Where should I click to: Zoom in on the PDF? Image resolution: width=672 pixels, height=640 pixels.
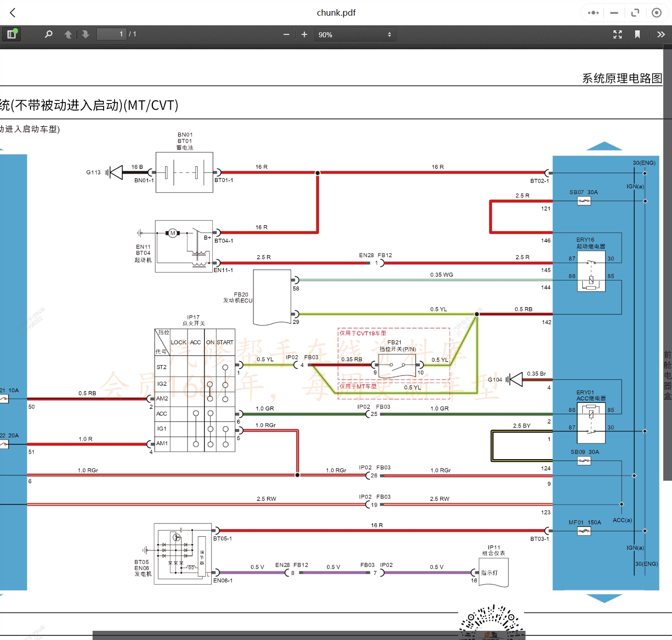304,34
